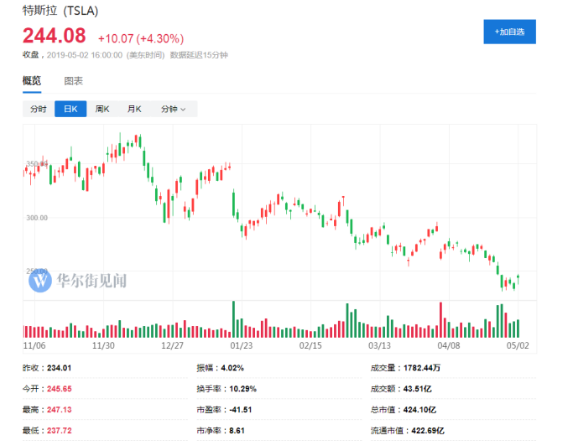Click the 总市值 value 424.10亿
Viewport: 570px width, 448px height.
(420, 410)
